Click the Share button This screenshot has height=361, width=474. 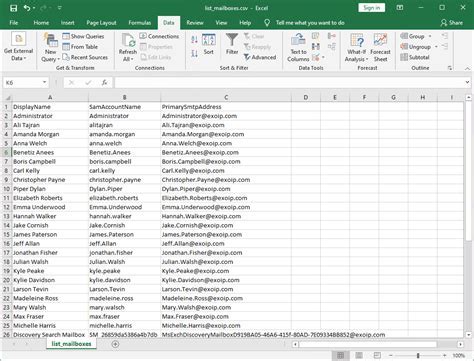(x=452, y=23)
